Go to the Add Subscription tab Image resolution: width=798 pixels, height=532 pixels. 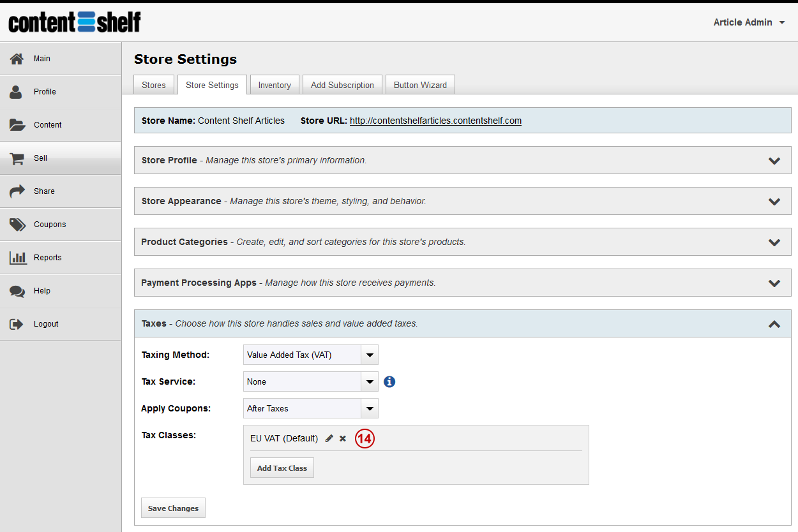click(x=342, y=85)
